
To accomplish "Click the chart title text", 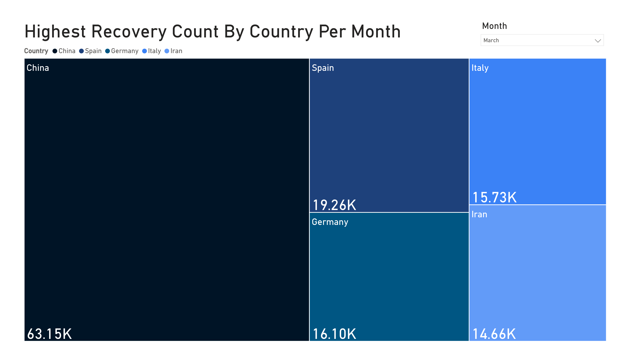I will 212,31.
